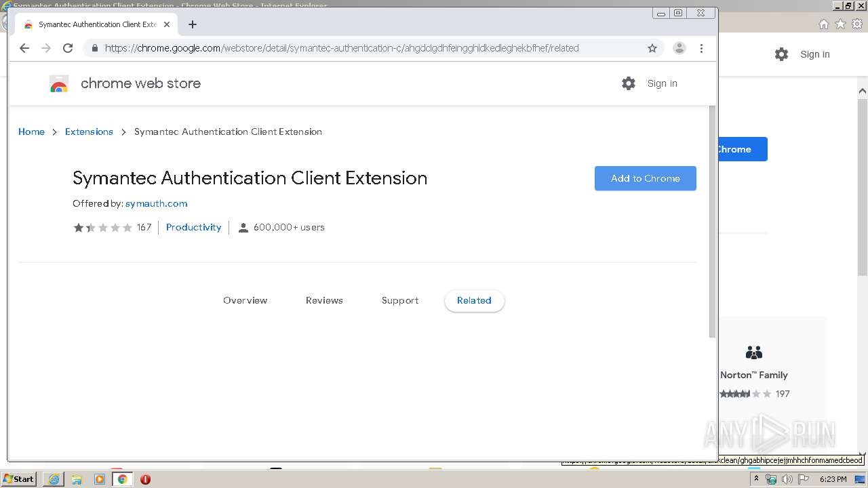Open Internet Explorer home icon
This screenshot has height=488, width=868.
(x=823, y=24)
